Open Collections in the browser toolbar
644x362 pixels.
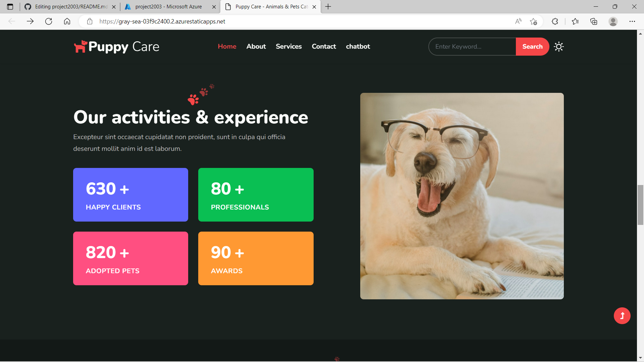pos(594,21)
